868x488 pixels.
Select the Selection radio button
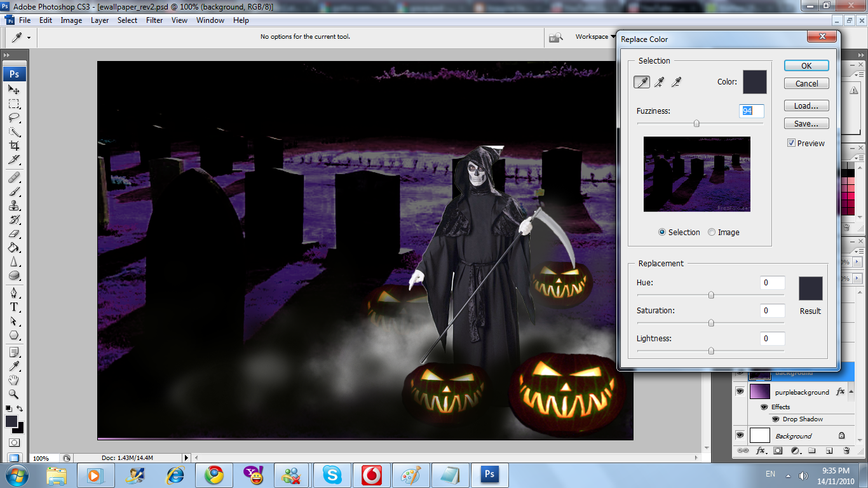click(662, 232)
